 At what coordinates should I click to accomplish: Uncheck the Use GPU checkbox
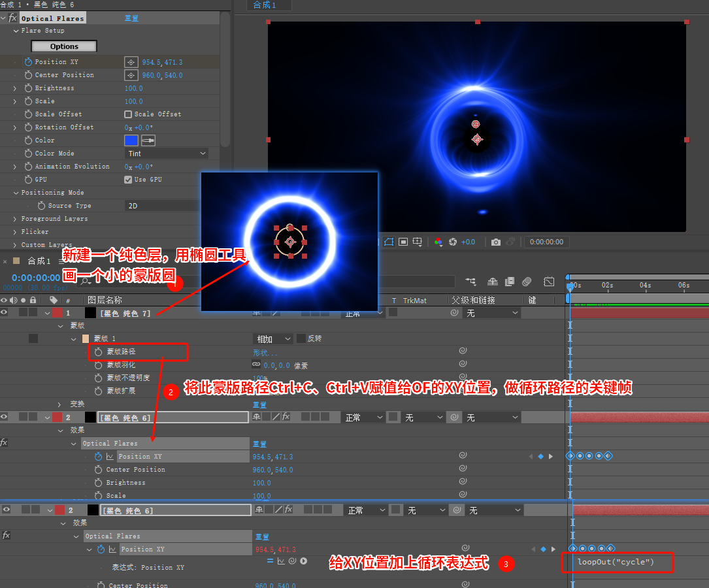[x=128, y=180]
